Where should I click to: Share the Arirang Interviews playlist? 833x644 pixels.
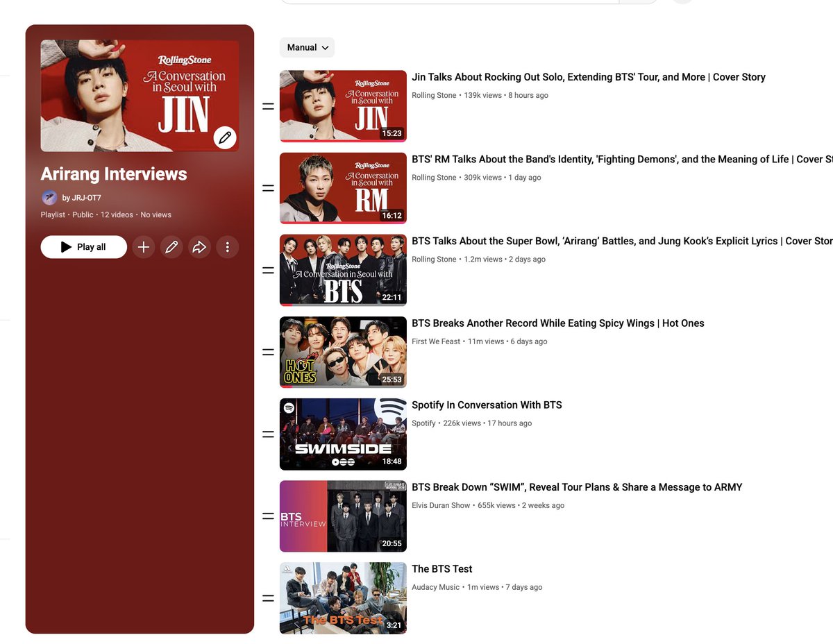pos(199,247)
